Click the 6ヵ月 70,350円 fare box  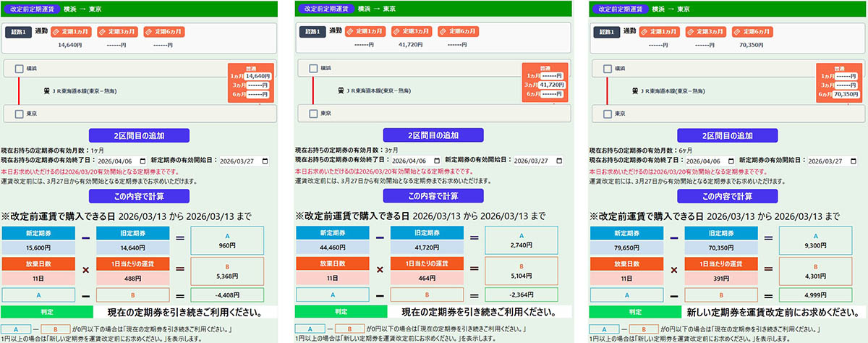pyautogui.click(x=846, y=95)
